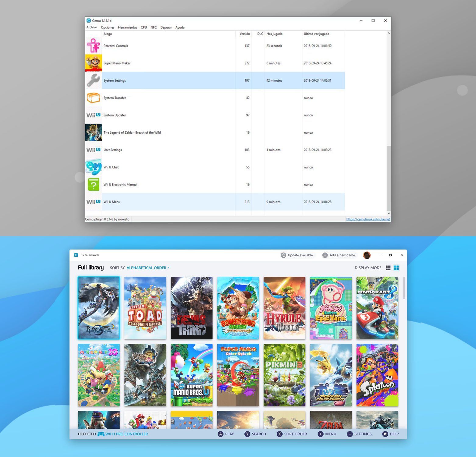Click the SETTINGS label in bottom bar

click(363, 434)
